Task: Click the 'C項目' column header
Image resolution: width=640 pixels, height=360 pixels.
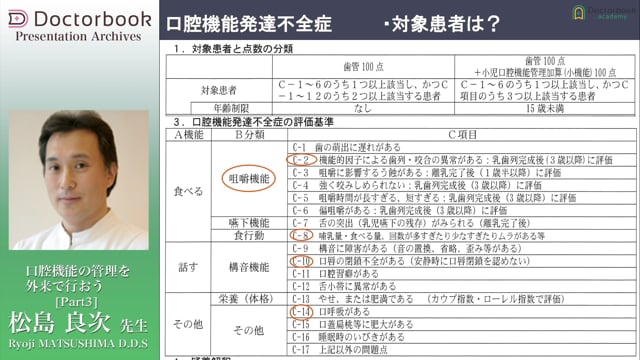Action: 462,135
